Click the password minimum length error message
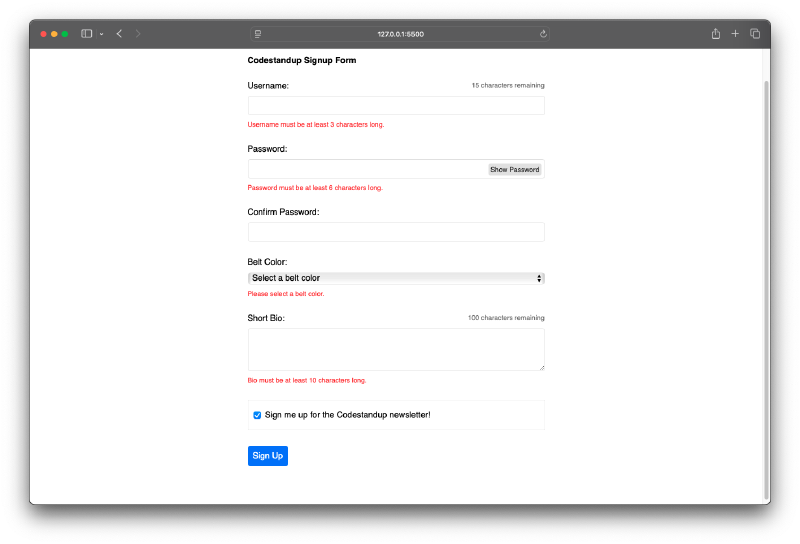800x544 pixels. pyautogui.click(x=315, y=188)
